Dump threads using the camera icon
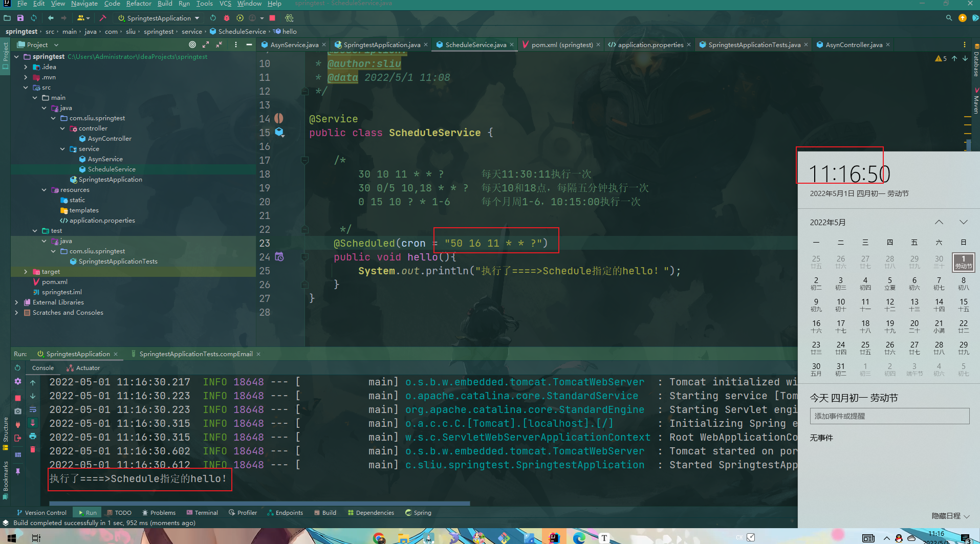Viewport: 980px width, 544px height. pos(18,410)
